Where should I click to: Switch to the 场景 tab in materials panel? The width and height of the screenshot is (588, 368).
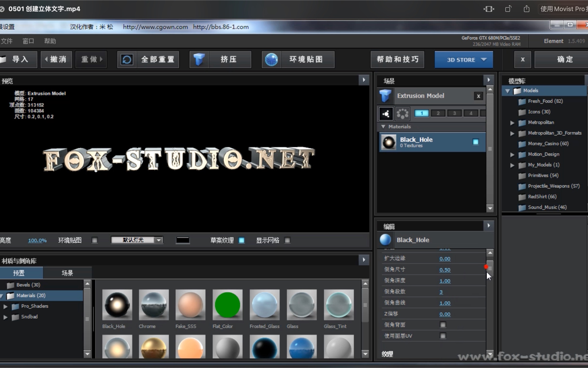[67, 273]
